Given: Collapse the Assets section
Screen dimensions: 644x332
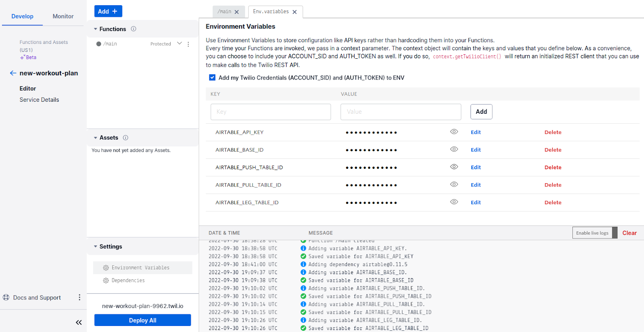Looking at the screenshot, I should pyautogui.click(x=96, y=137).
